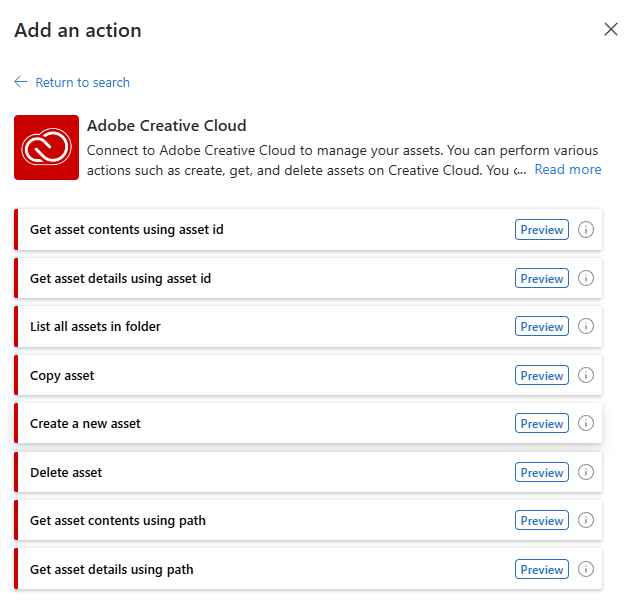This screenshot has height=610, width=630.
Task: Open info for Get asset contents using path
Action: tap(585, 520)
